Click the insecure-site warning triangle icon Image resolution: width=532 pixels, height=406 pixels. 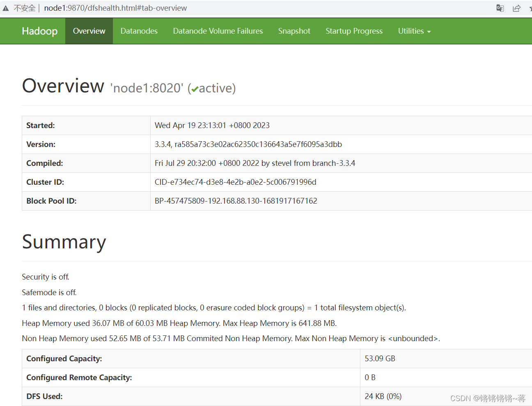pos(6,8)
